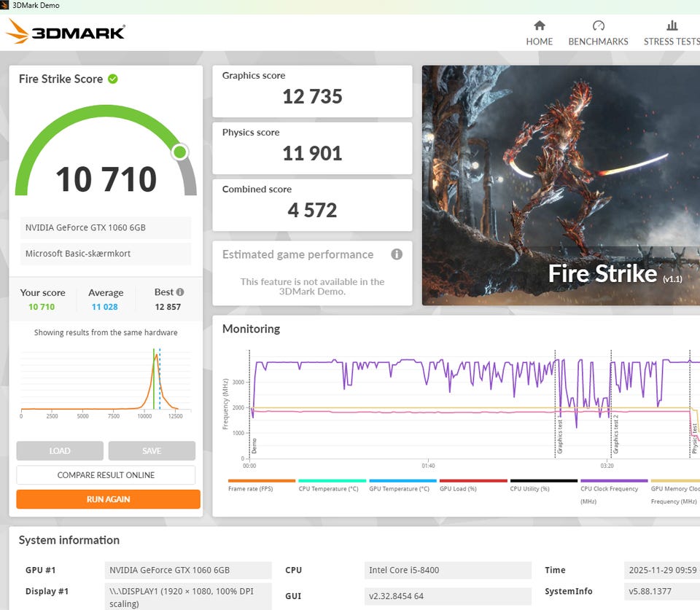Click the green knob on score gauge
The height and width of the screenshot is (610, 700).
click(180, 152)
